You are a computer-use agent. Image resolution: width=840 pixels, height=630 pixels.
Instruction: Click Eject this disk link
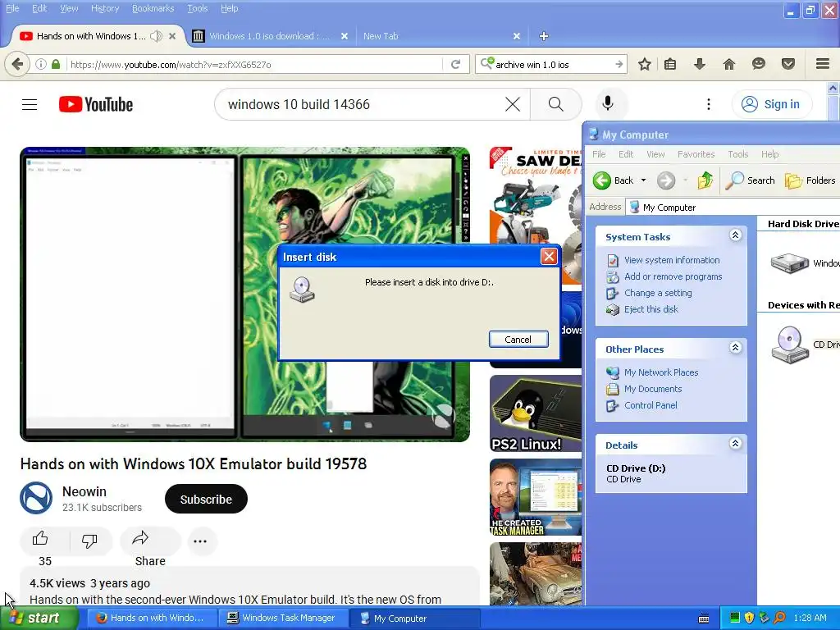651,309
